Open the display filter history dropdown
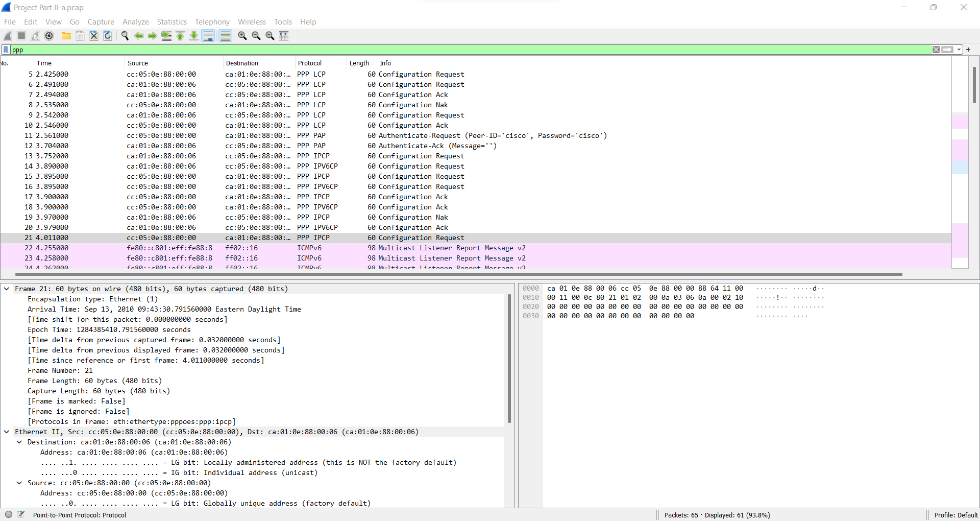Image resolution: width=980 pixels, height=521 pixels. coord(958,50)
